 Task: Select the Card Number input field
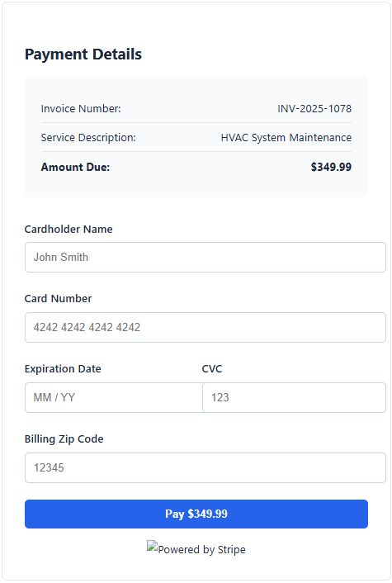(x=205, y=328)
